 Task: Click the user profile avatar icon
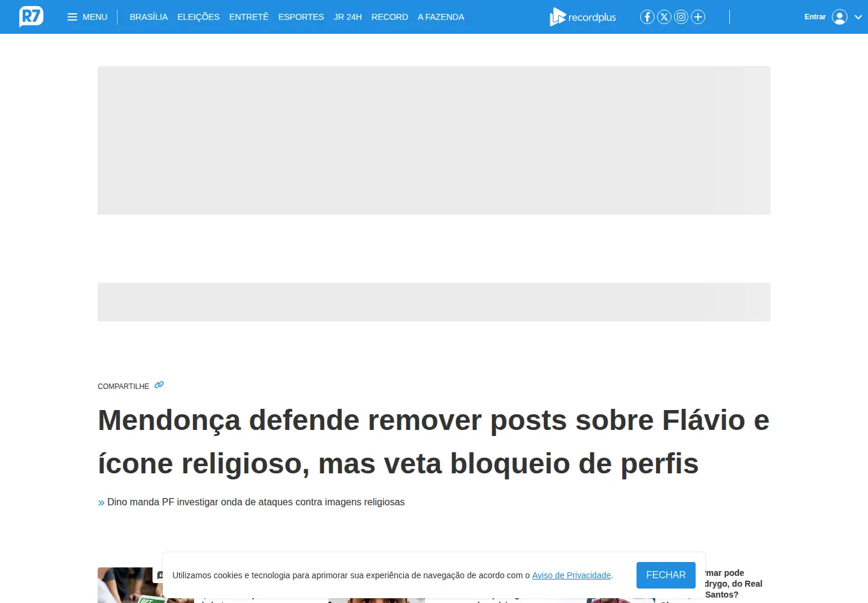click(x=840, y=17)
